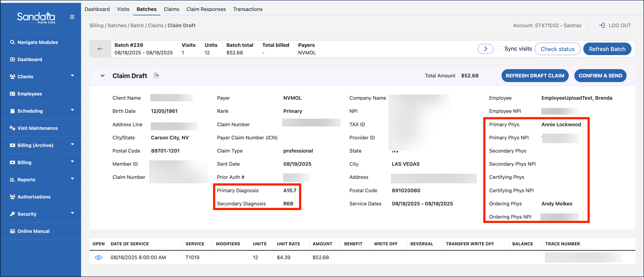Viewport: 644px width, 277px height.
Task: Click the next batch chevron arrow button
Action: [x=485, y=49]
